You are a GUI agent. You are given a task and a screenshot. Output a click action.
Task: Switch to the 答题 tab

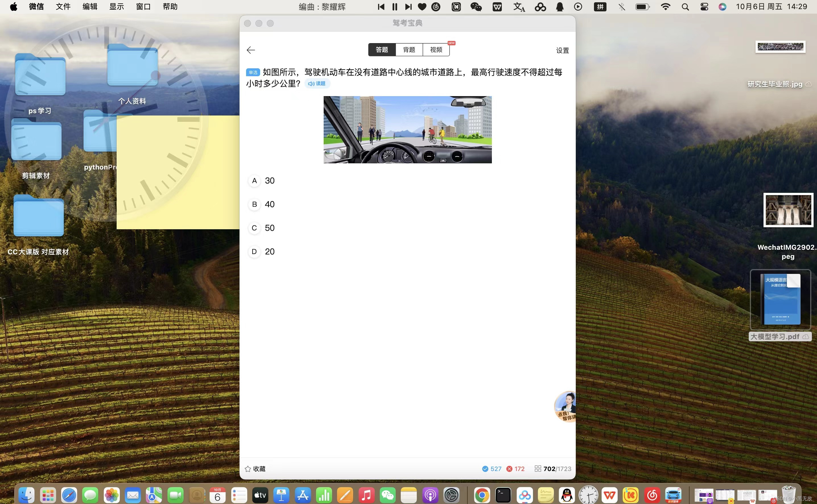pos(382,50)
